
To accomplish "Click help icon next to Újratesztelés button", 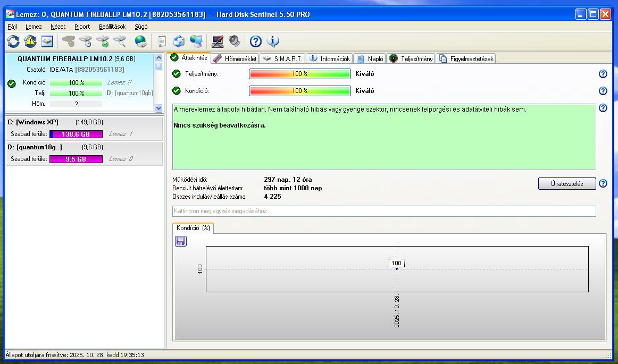I will click(x=603, y=184).
